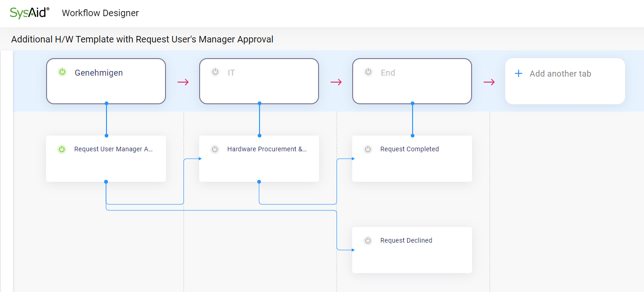The height and width of the screenshot is (292, 644).
Task: Select the IT tab
Action: (259, 81)
